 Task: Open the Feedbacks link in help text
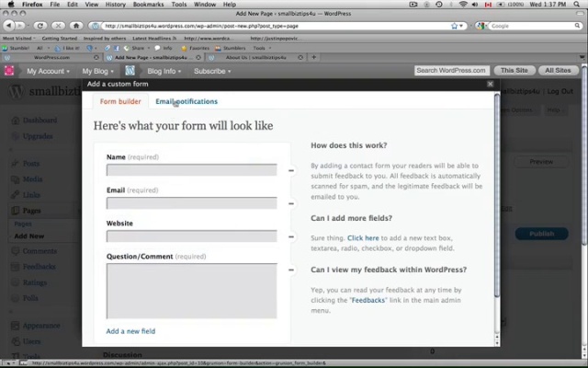[367, 301]
